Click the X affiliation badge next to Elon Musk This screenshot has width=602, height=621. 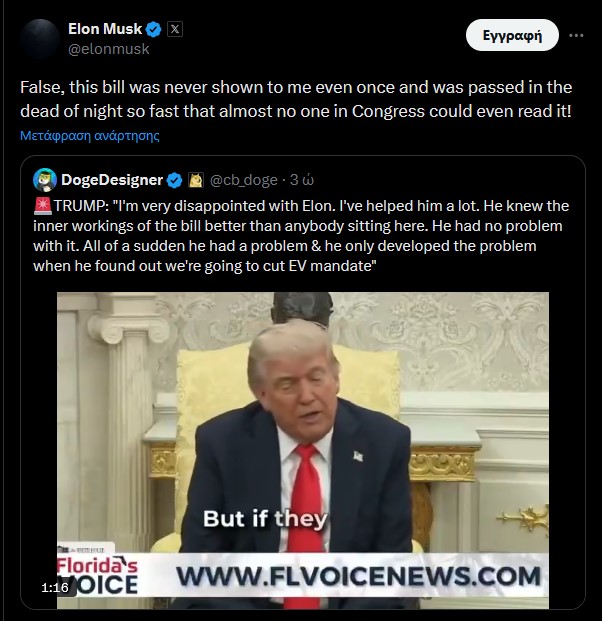click(175, 29)
